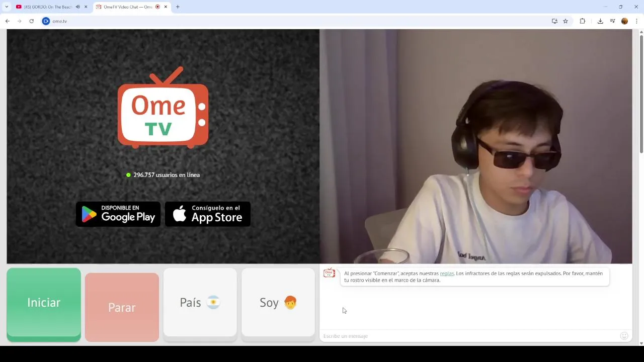Open the reglas rules link
644x362 pixels.
point(447,274)
